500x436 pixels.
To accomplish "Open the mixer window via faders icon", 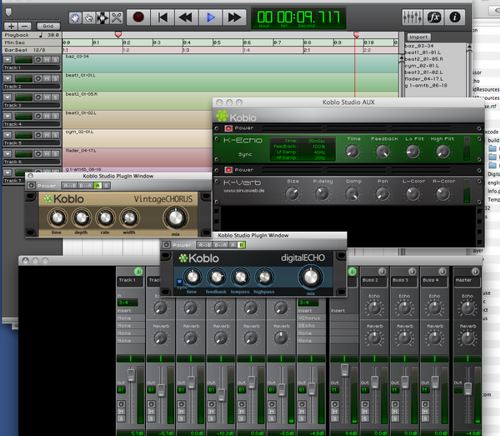I will point(412,17).
